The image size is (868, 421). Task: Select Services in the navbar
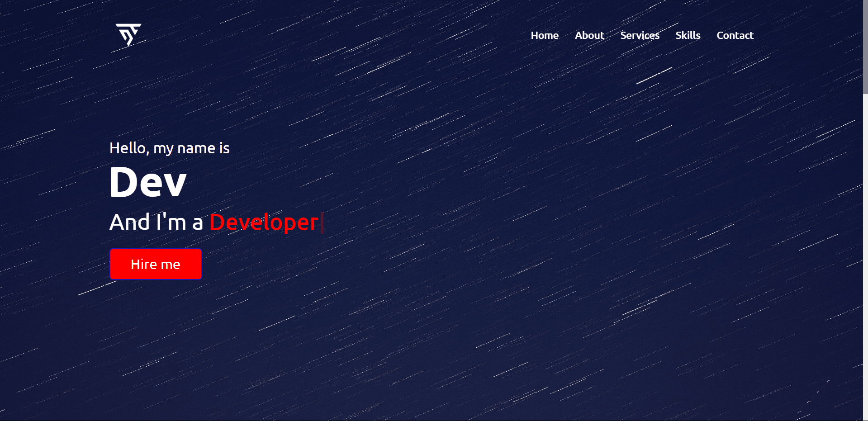(x=640, y=35)
